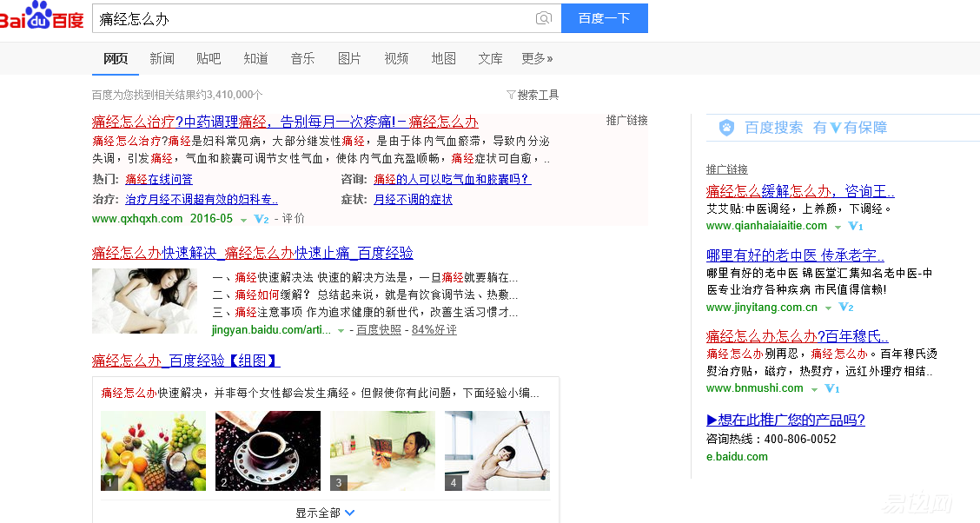Visit www.qianhaiaiaitie.com URL

pyautogui.click(x=767, y=226)
